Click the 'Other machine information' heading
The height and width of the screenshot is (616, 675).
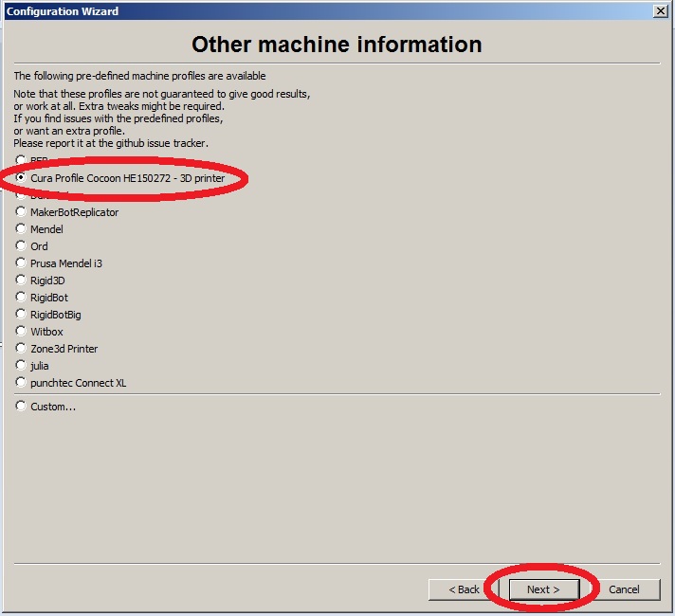click(x=337, y=45)
